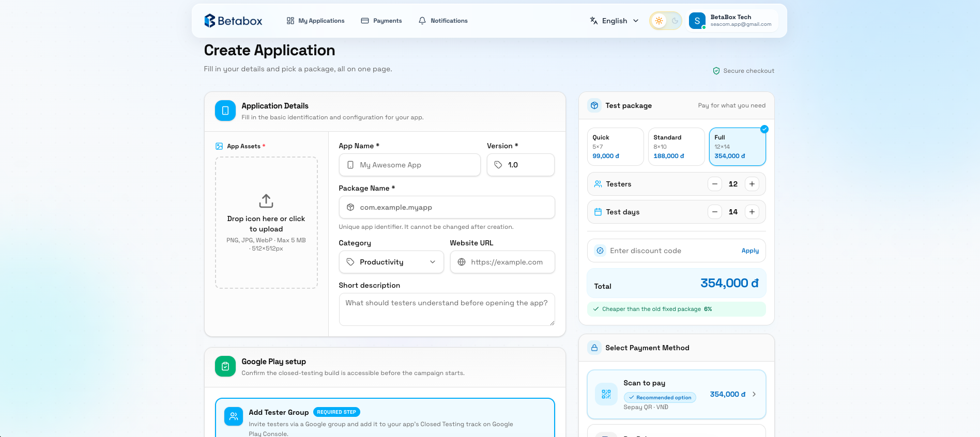Click the discount percent icon
Screen dimensions: 980x437
coord(600,251)
